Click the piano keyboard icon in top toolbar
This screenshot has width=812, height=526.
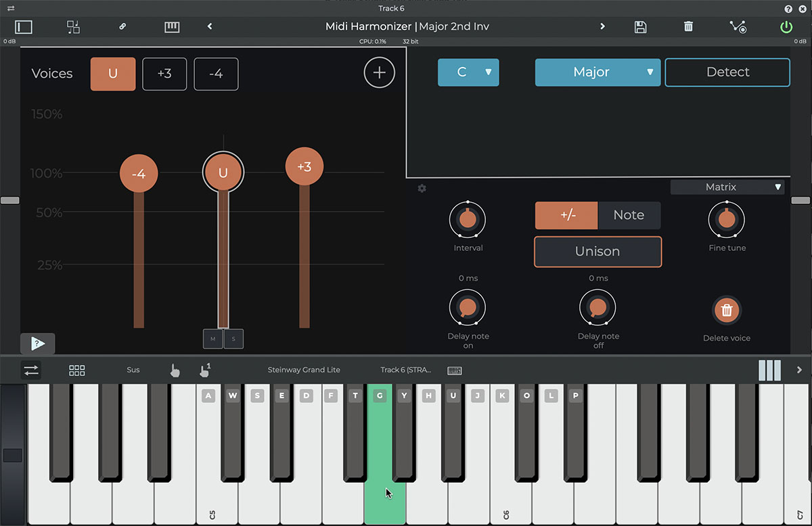pyautogui.click(x=172, y=27)
